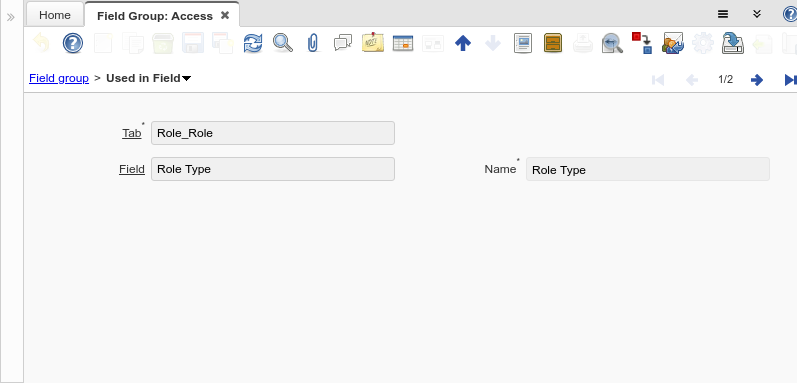The width and height of the screenshot is (797, 383).
Task: Jump to first record arrow
Action: [658, 80]
